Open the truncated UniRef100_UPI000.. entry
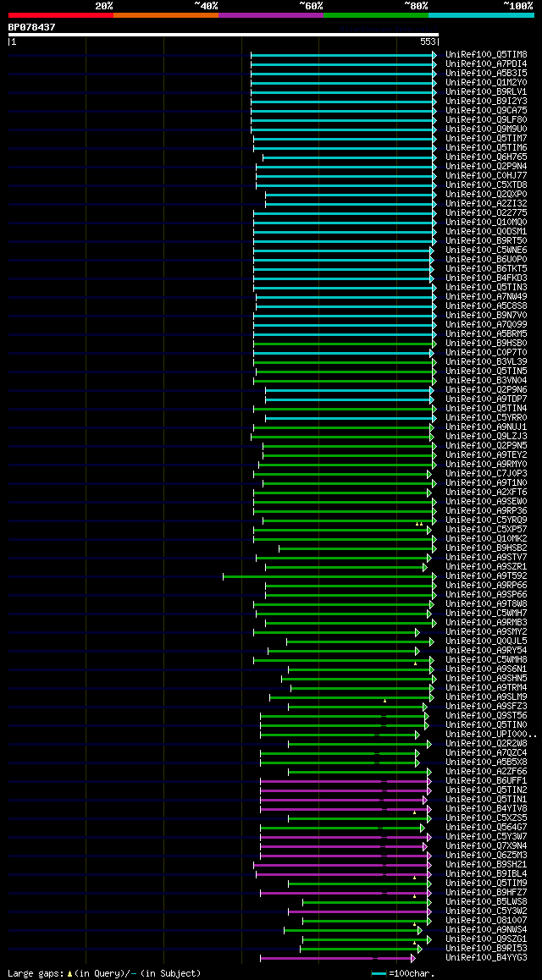 490,733
